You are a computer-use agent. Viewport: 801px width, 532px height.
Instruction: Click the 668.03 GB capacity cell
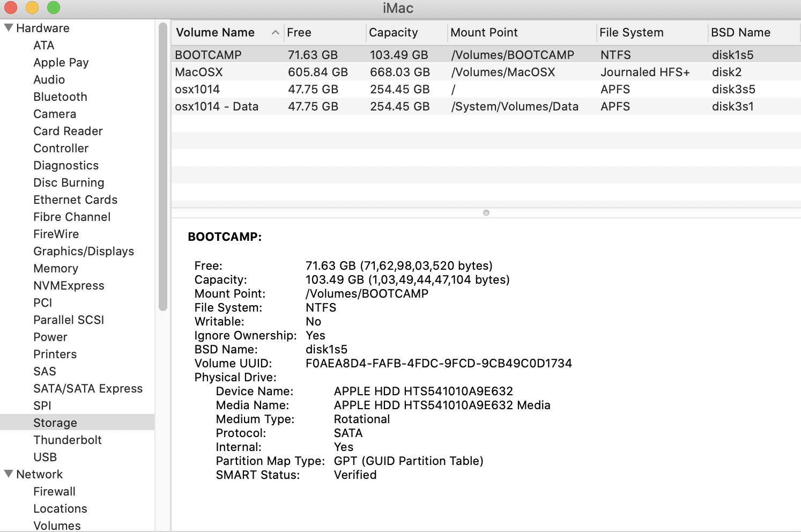click(400, 72)
